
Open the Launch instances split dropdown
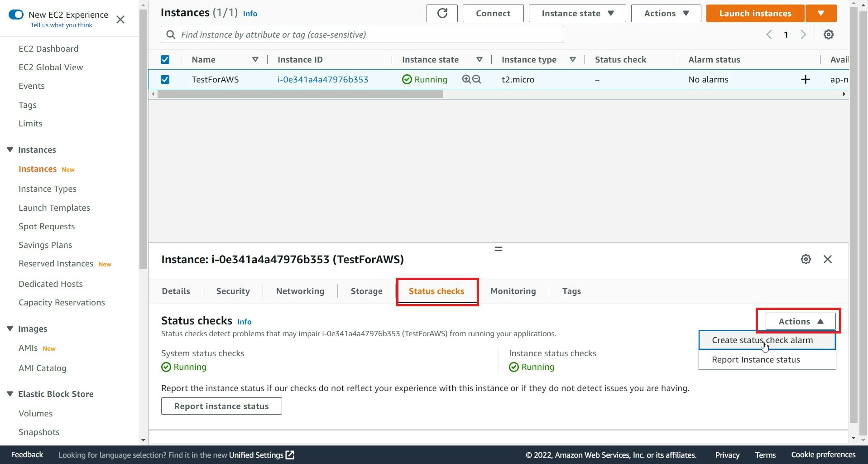821,13
